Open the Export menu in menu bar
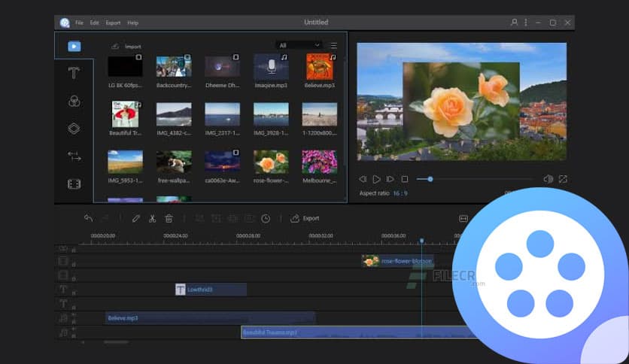The image size is (629, 364). [x=113, y=23]
